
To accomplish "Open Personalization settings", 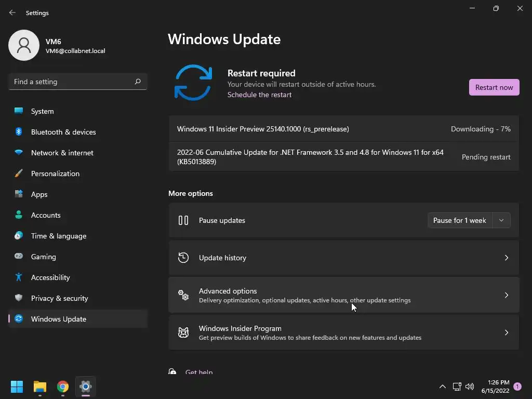I will click(78, 174).
